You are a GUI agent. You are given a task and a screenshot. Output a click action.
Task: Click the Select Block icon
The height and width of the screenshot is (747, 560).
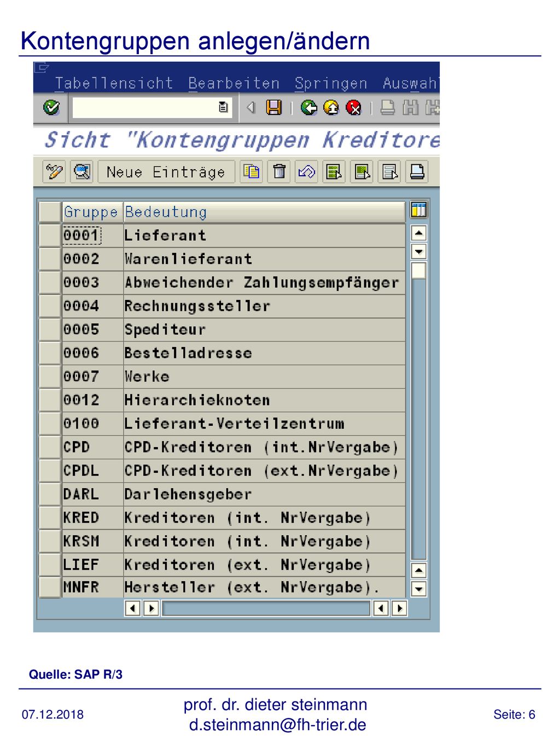point(362,172)
